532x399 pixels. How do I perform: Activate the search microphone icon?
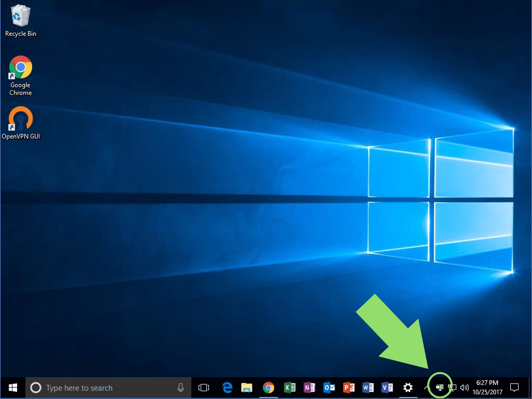[x=180, y=388]
